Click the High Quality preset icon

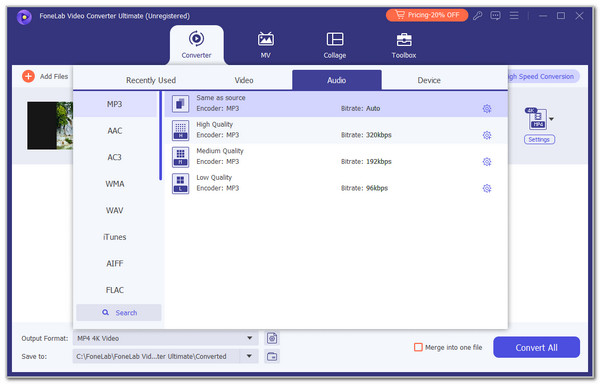coord(180,130)
